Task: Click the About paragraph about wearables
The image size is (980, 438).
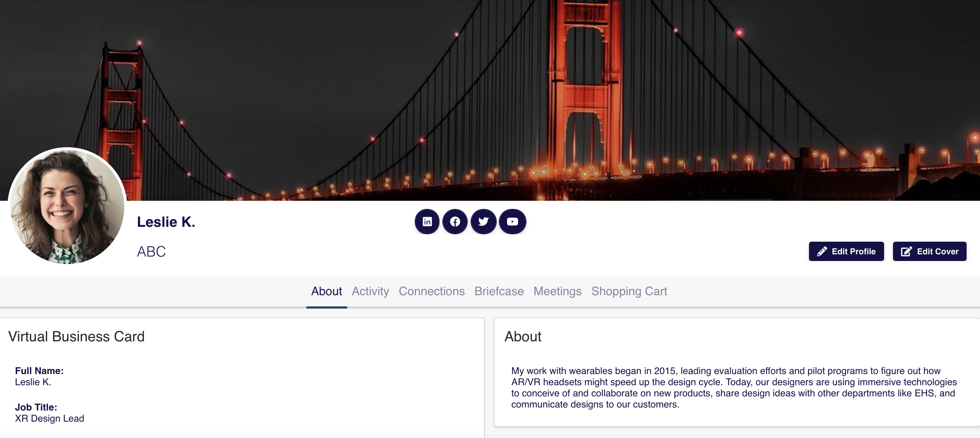Action: [734, 387]
